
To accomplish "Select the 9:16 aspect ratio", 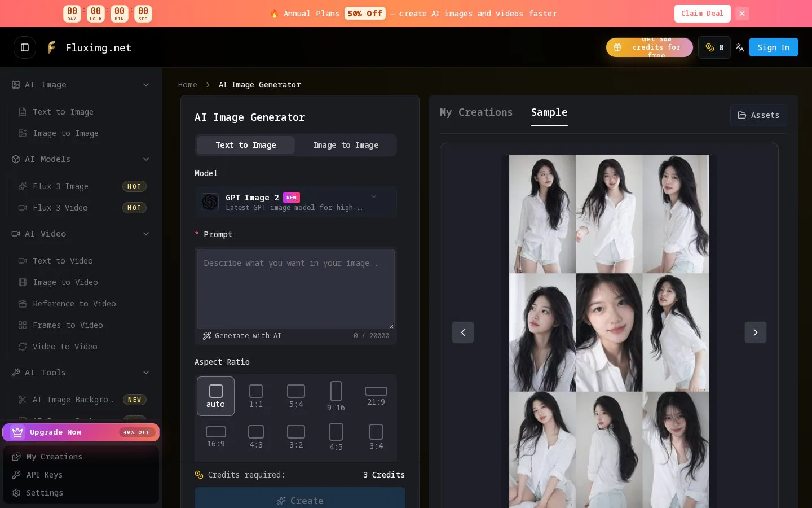I will point(336,396).
